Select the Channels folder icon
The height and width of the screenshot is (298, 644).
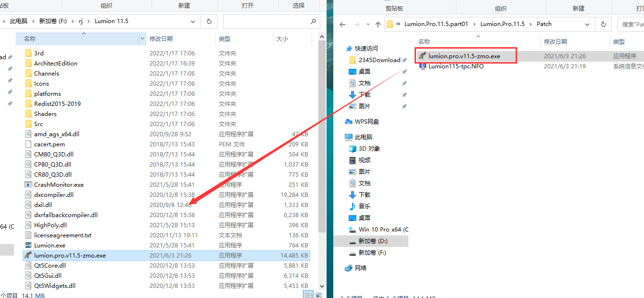(28, 73)
